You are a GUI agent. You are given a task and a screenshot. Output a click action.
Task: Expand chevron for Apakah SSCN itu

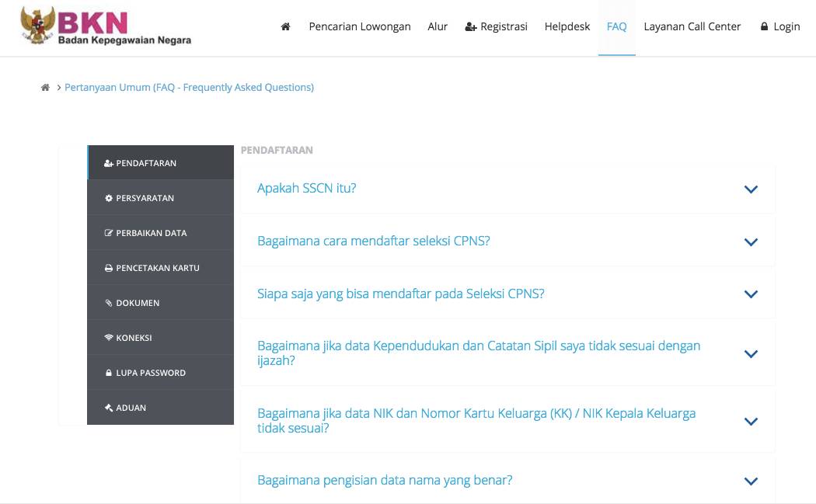click(x=751, y=189)
